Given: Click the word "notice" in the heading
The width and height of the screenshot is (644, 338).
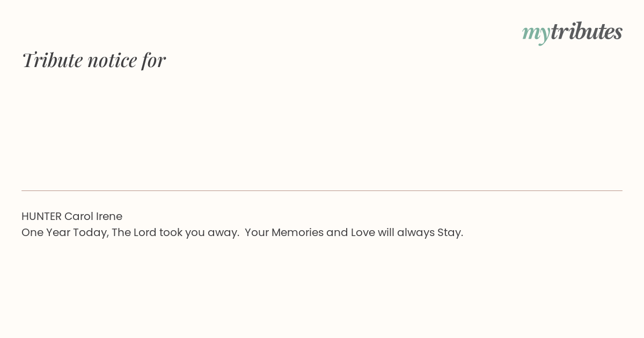Looking at the screenshot, I should (112, 61).
